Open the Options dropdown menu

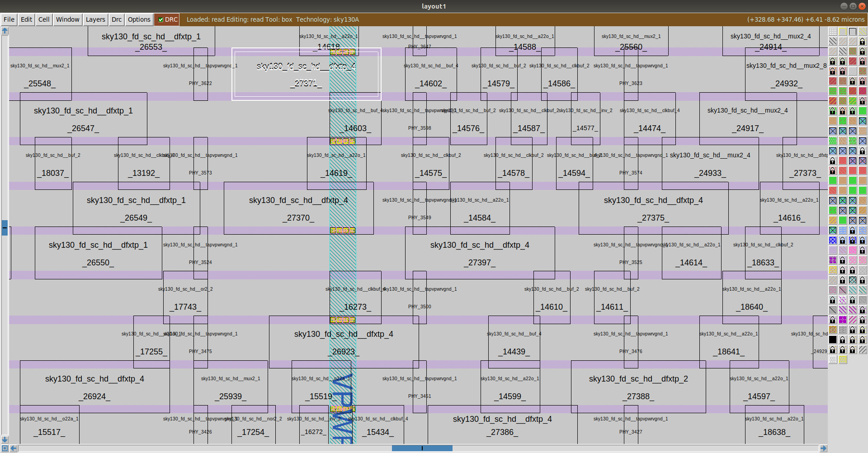tap(139, 19)
